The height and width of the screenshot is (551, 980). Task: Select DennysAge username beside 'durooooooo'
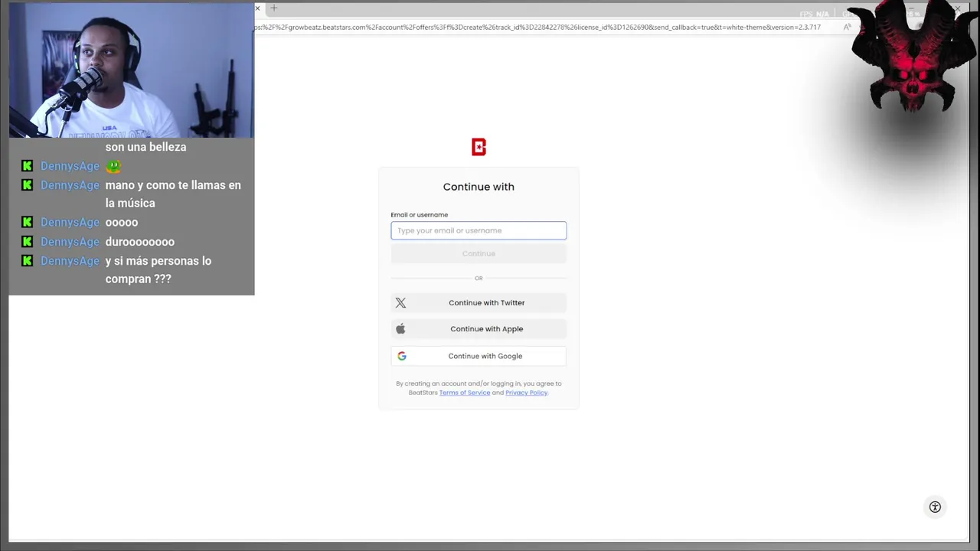[70, 242]
